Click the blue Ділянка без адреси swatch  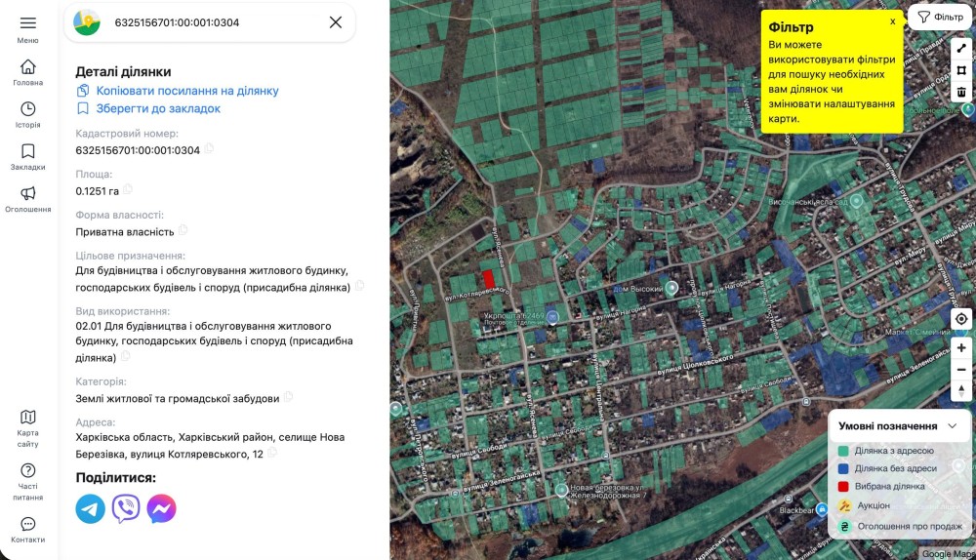pyautogui.click(x=843, y=468)
